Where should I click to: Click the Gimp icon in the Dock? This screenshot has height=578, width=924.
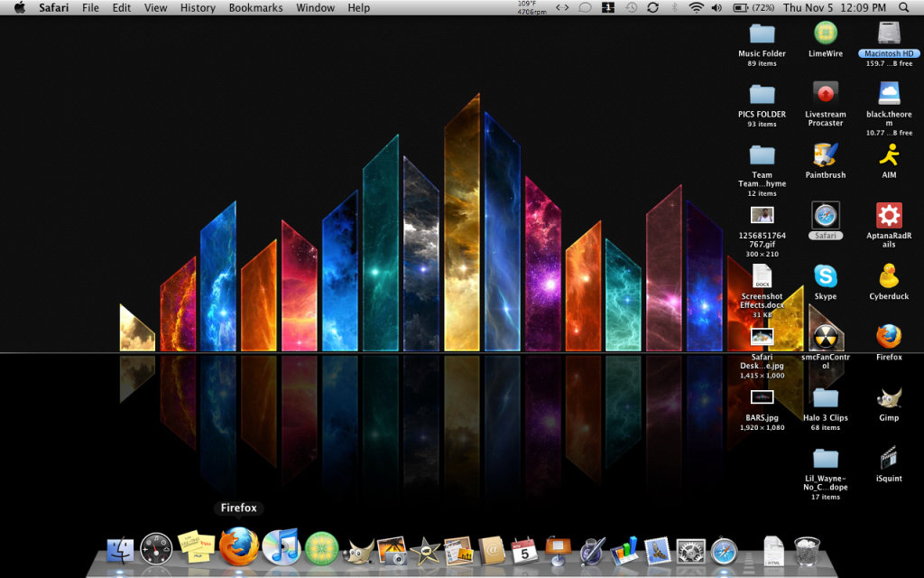point(358,551)
